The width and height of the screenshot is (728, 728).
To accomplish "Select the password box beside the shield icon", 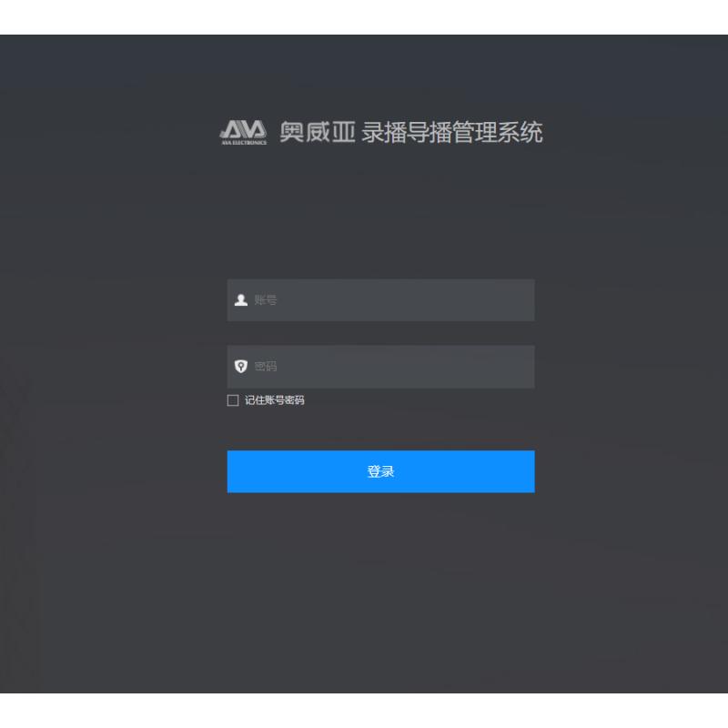I will click(x=380, y=367).
